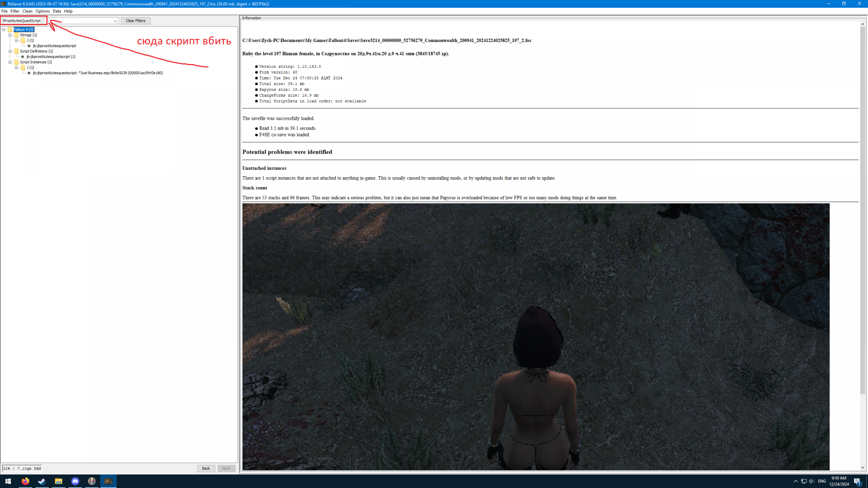Open the filter combo box dropdown
Screen dimensions: 868x488
point(115,21)
